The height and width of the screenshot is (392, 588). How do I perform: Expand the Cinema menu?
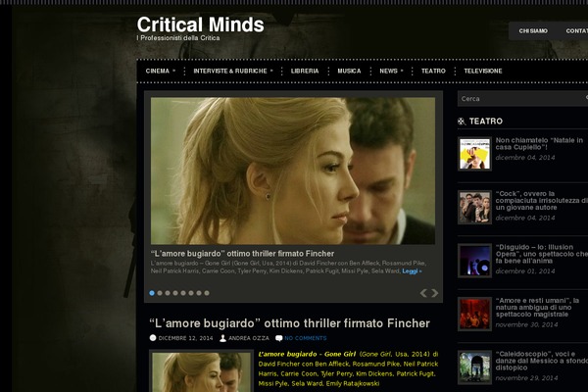click(x=160, y=71)
